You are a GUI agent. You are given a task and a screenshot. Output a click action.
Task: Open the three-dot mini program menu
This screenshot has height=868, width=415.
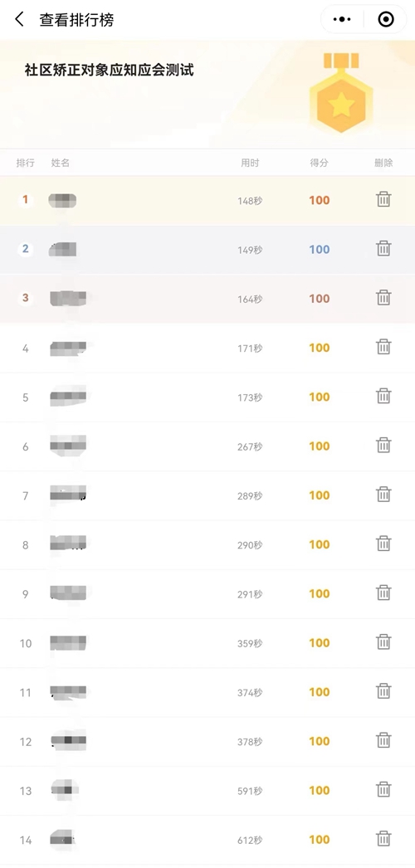[x=342, y=20]
